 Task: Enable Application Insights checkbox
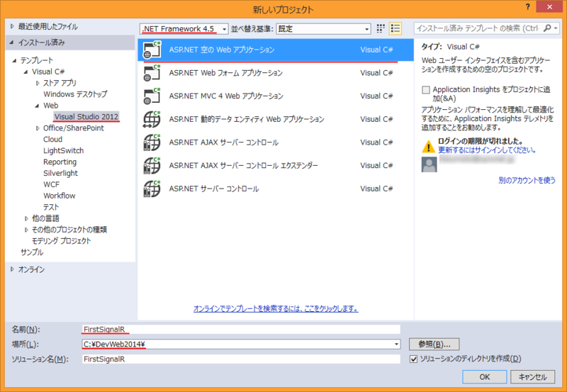pyautogui.click(x=426, y=90)
